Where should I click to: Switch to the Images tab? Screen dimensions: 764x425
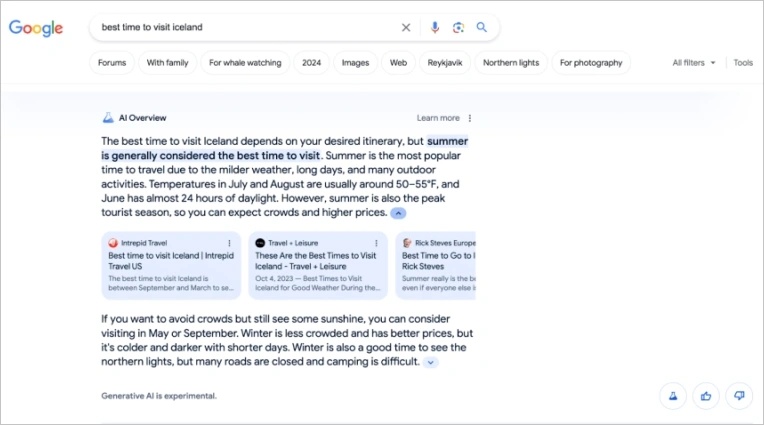[355, 62]
